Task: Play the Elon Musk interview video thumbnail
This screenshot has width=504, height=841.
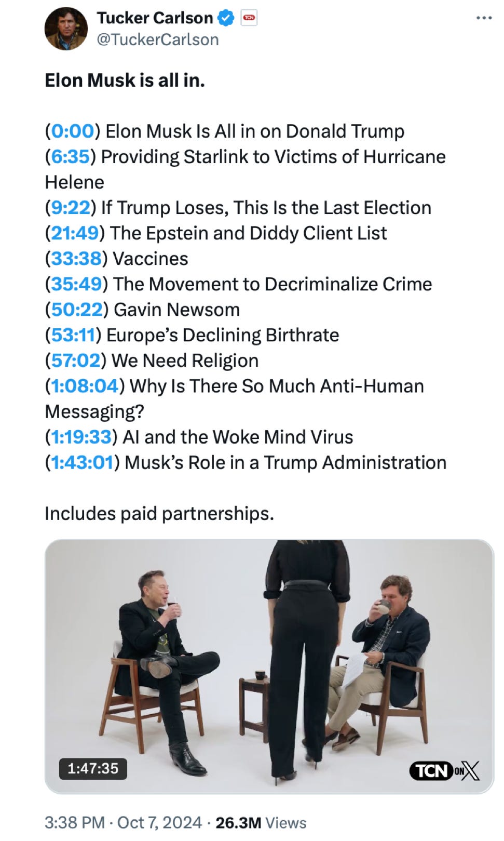Action: point(269,666)
